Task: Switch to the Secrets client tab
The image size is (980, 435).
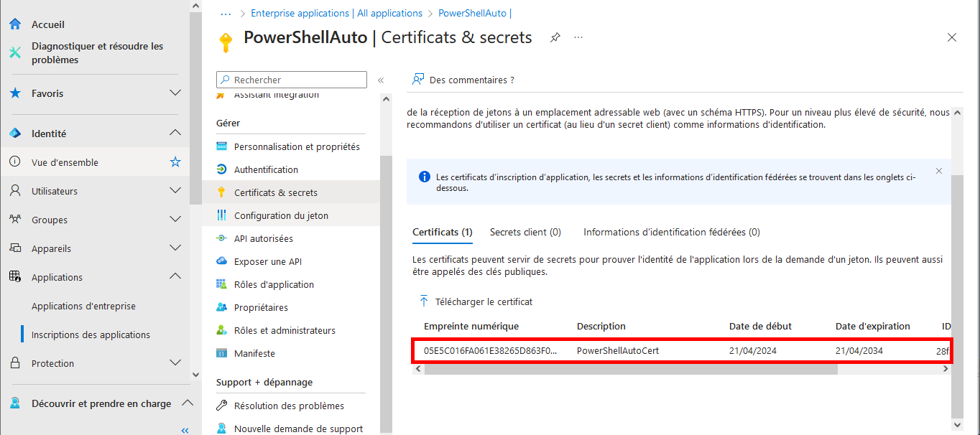Action: coord(523,231)
